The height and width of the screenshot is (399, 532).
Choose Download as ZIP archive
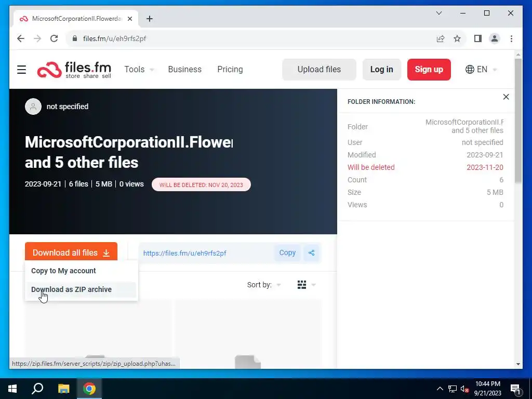click(x=82, y=289)
